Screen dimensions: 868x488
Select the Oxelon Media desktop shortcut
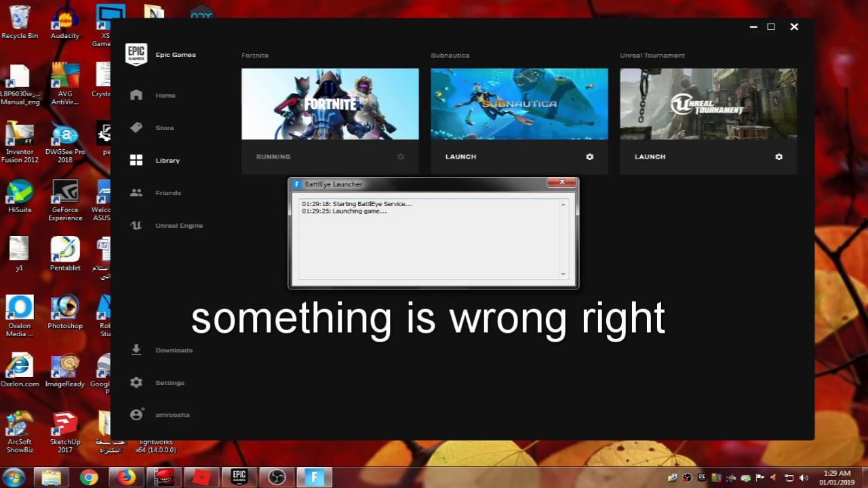(x=20, y=317)
